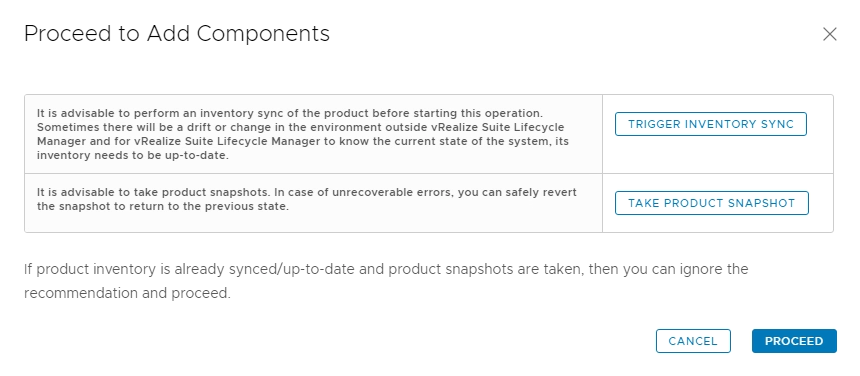
Task: Click the phrase 'It is advisable to take product snapshots'
Action: pyautogui.click(x=152, y=193)
